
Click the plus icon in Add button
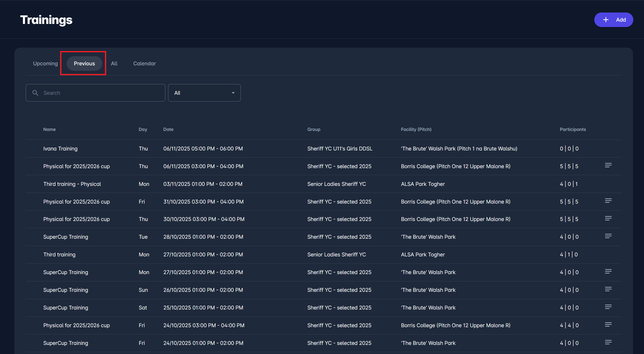pyautogui.click(x=606, y=20)
